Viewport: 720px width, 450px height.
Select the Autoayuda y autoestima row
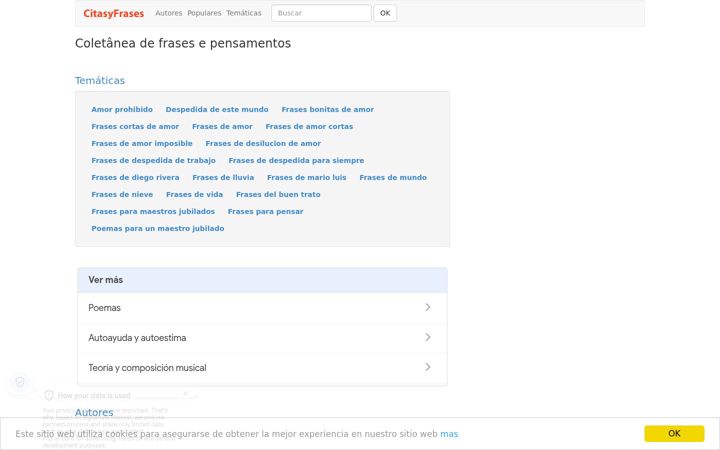click(262, 338)
